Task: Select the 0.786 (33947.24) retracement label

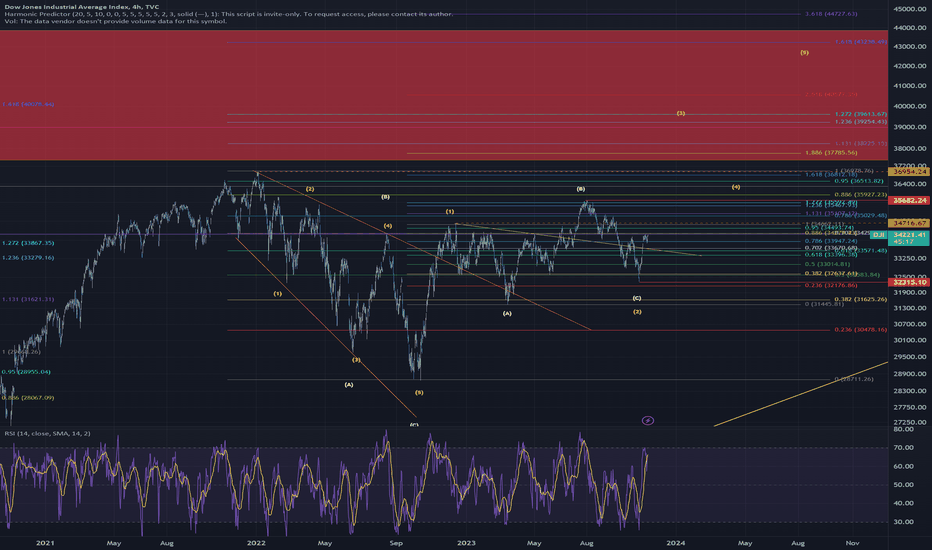Action: tap(831, 241)
